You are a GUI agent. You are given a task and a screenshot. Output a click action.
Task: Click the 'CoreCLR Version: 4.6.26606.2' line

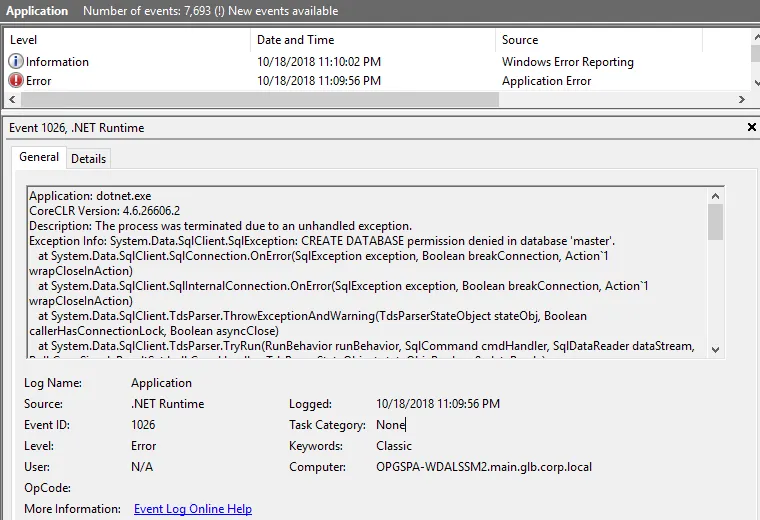105,211
